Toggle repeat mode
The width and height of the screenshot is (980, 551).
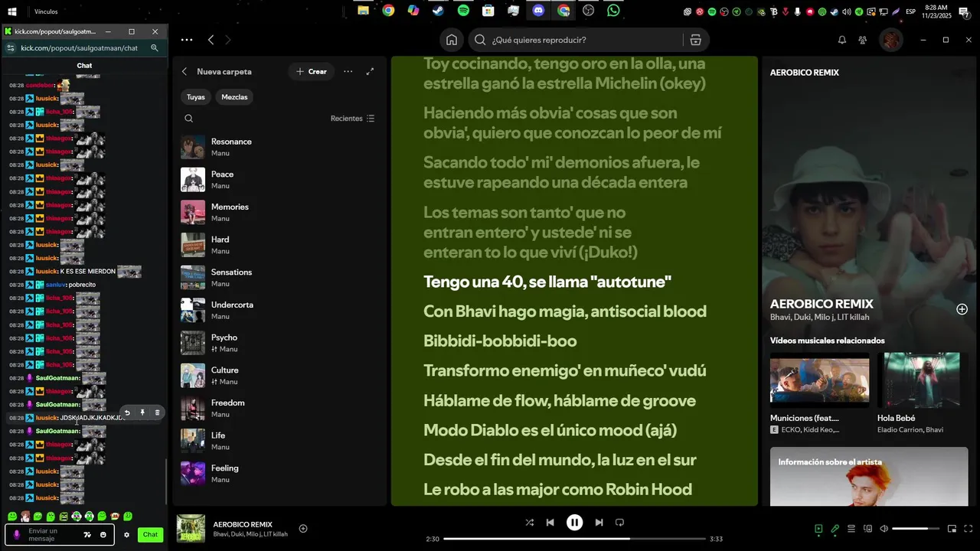tap(619, 523)
